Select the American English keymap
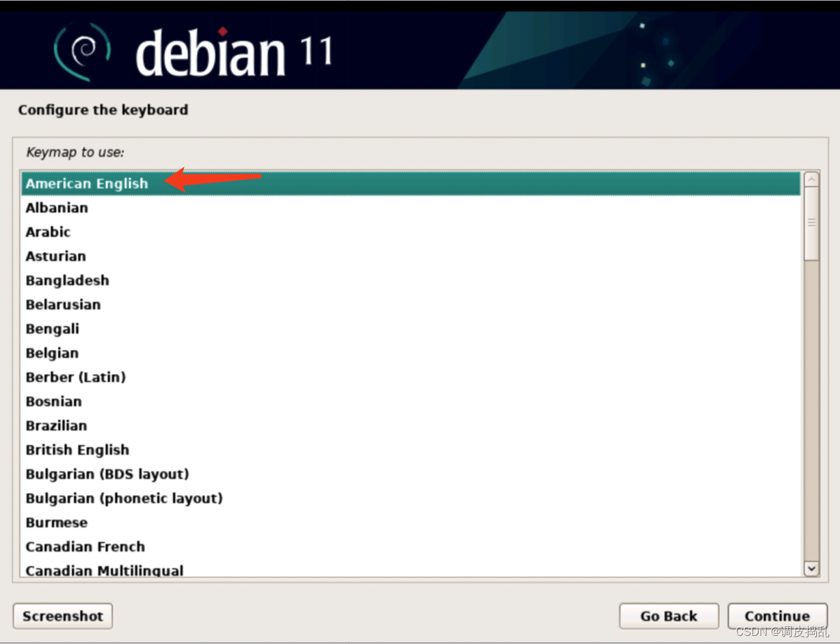 [86, 183]
